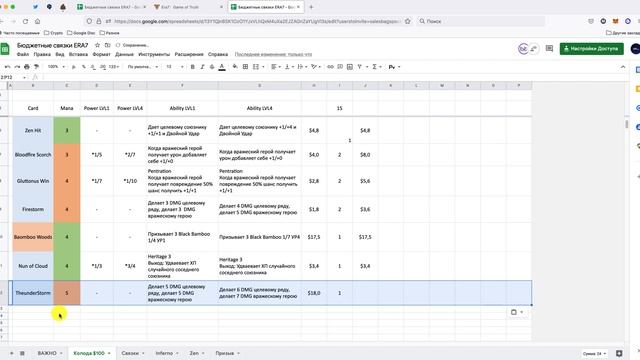
Task: Open the paste options clipboard button
Action: click(x=517, y=312)
